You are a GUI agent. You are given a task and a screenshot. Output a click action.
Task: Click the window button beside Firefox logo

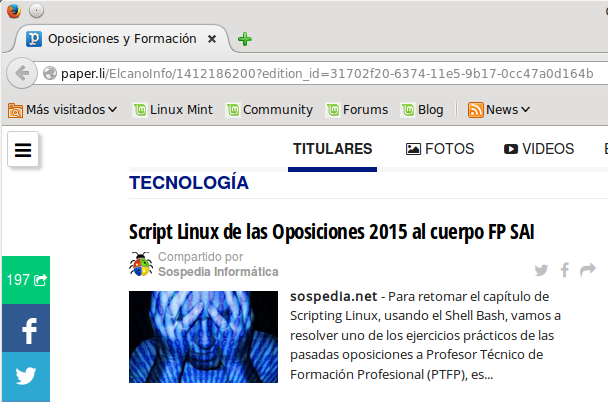36,10
